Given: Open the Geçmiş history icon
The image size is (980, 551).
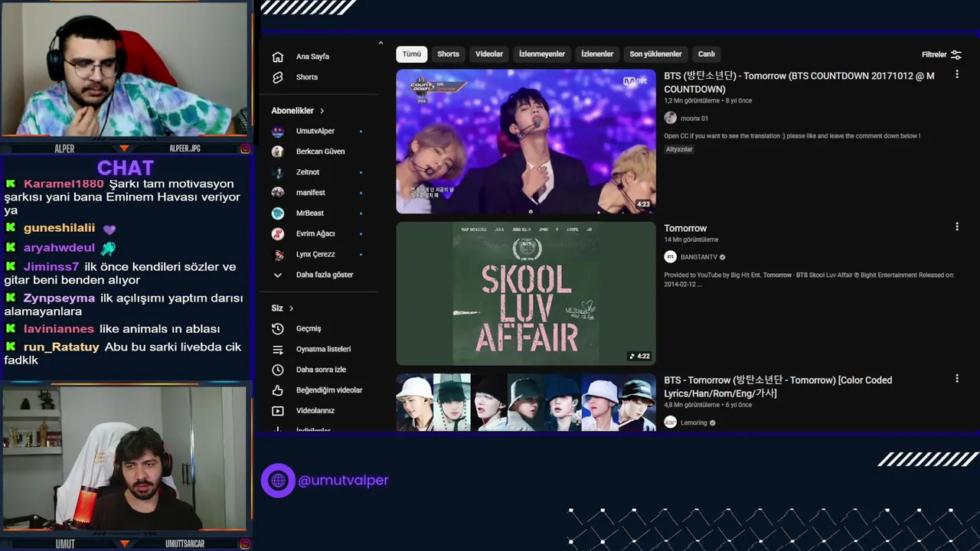Looking at the screenshot, I should (278, 328).
